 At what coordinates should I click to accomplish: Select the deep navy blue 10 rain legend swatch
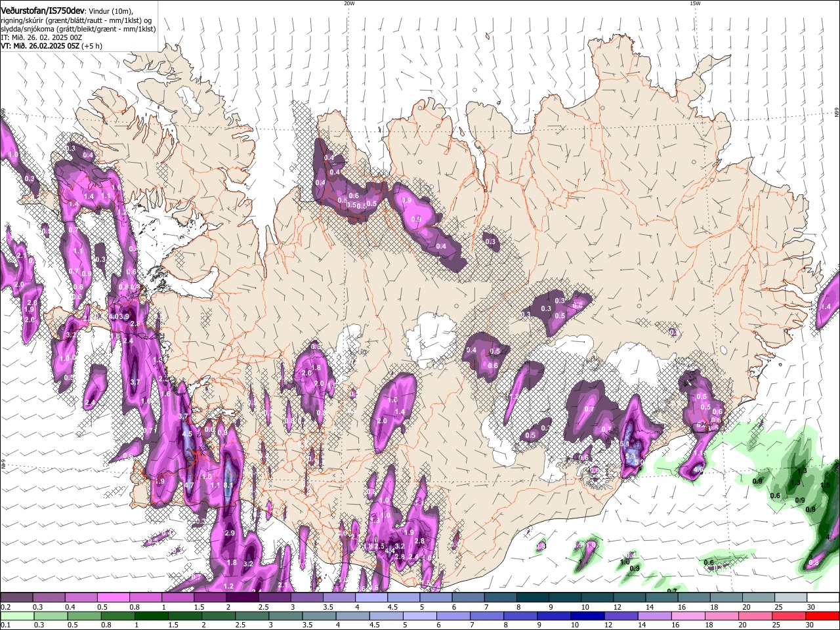click(x=586, y=616)
